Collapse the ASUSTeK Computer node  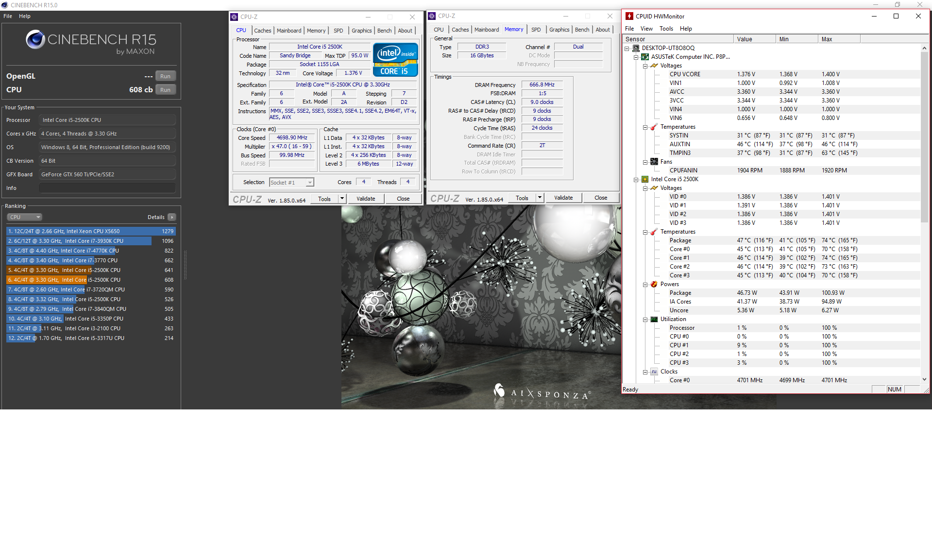pos(636,57)
